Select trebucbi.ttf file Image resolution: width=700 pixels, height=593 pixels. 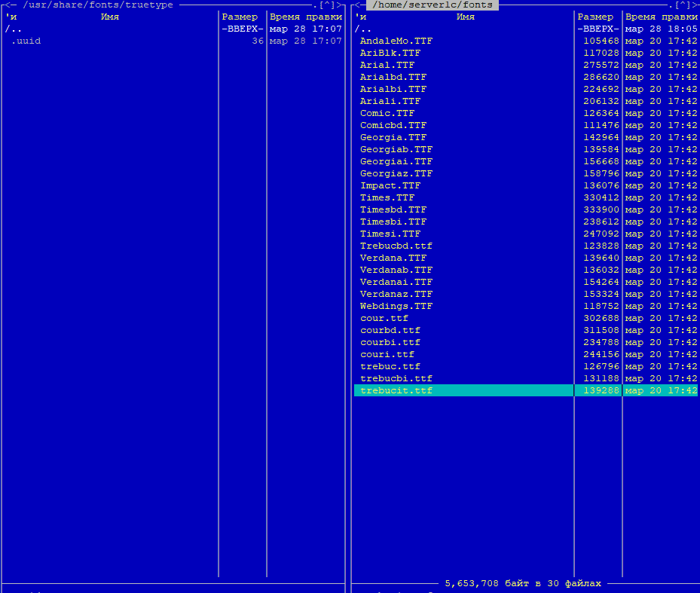(396, 379)
